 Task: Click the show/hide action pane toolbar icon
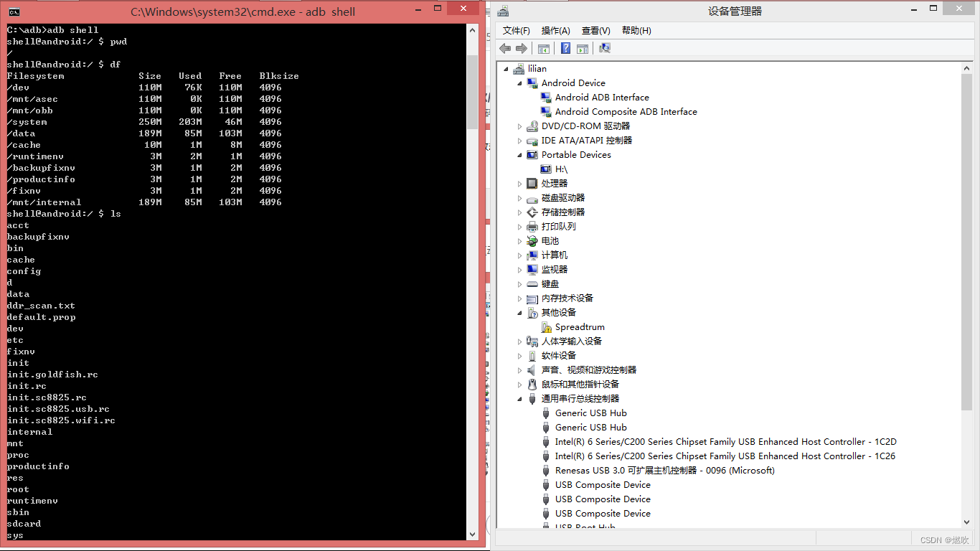pos(583,48)
